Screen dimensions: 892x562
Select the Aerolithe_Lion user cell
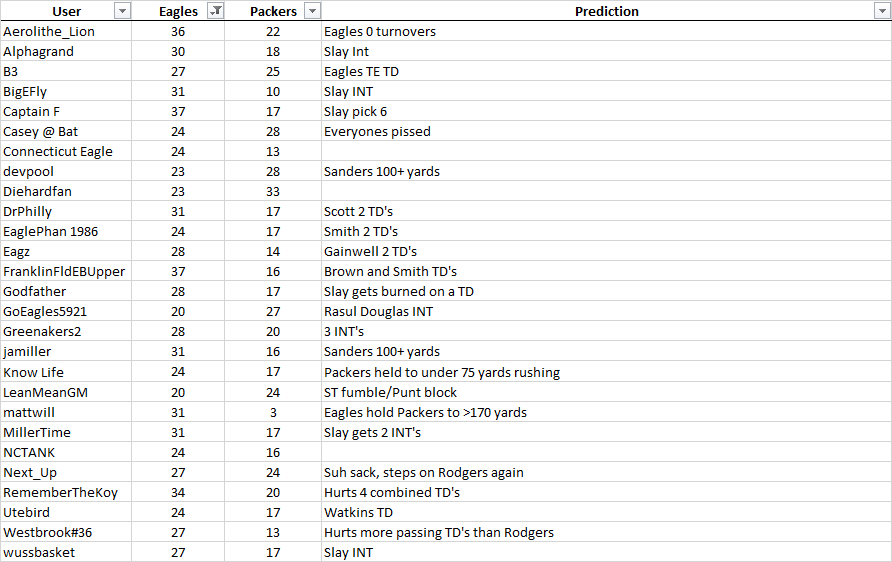pos(49,31)
